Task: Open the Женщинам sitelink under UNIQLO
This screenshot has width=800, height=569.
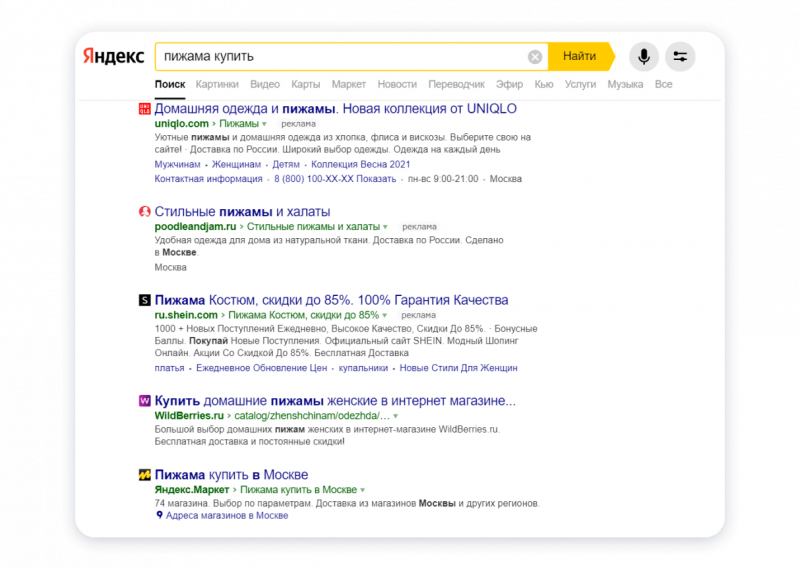Action: tap(236, 164)
